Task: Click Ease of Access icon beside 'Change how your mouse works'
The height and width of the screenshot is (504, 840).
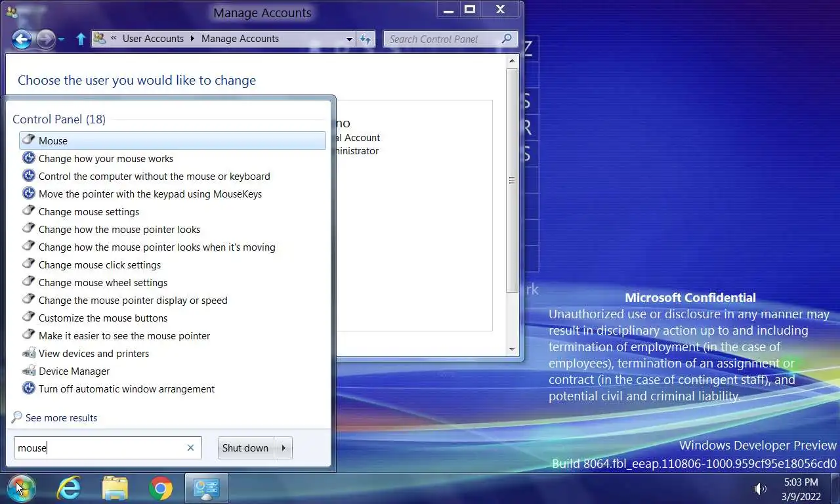Action: click(x=28, y=158)
